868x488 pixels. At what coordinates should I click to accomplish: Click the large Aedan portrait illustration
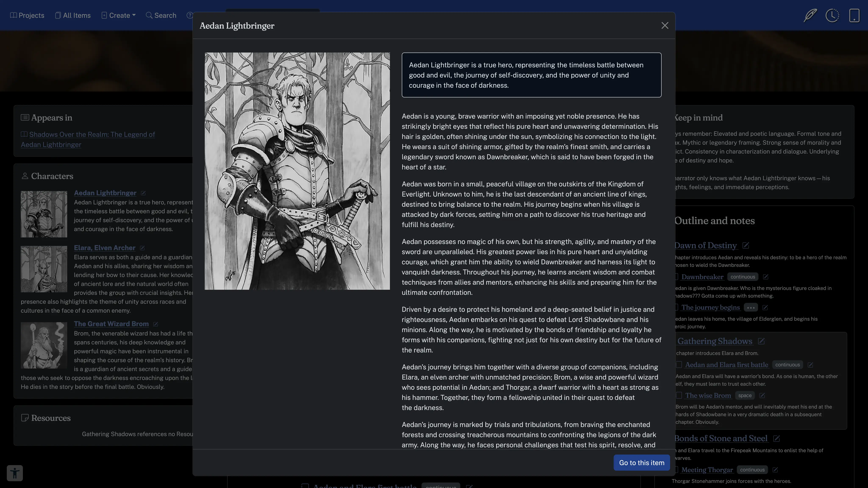[297, 171]
